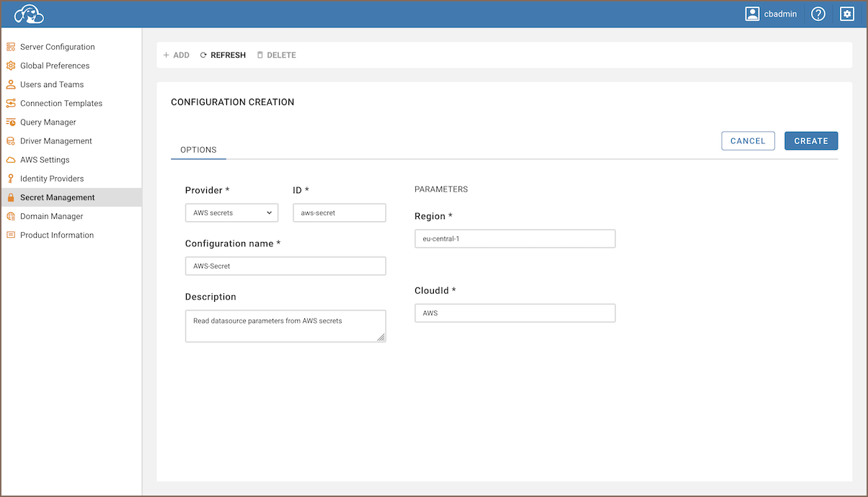
Task: Cancel the configuration creation
Action: pos(748,141)
